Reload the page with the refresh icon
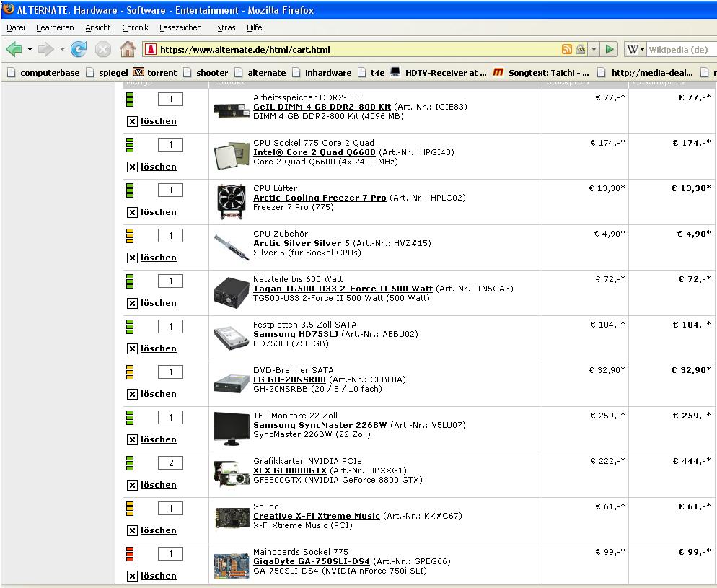Viewport: 717px width, 588px height. click(79, 49)
